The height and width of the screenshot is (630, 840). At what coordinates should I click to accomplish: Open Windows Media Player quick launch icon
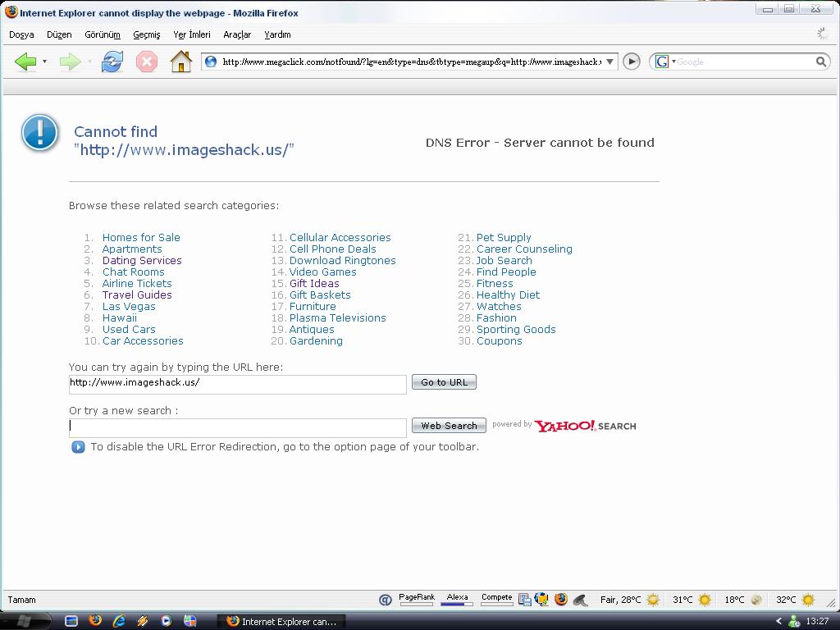point(166,621)
